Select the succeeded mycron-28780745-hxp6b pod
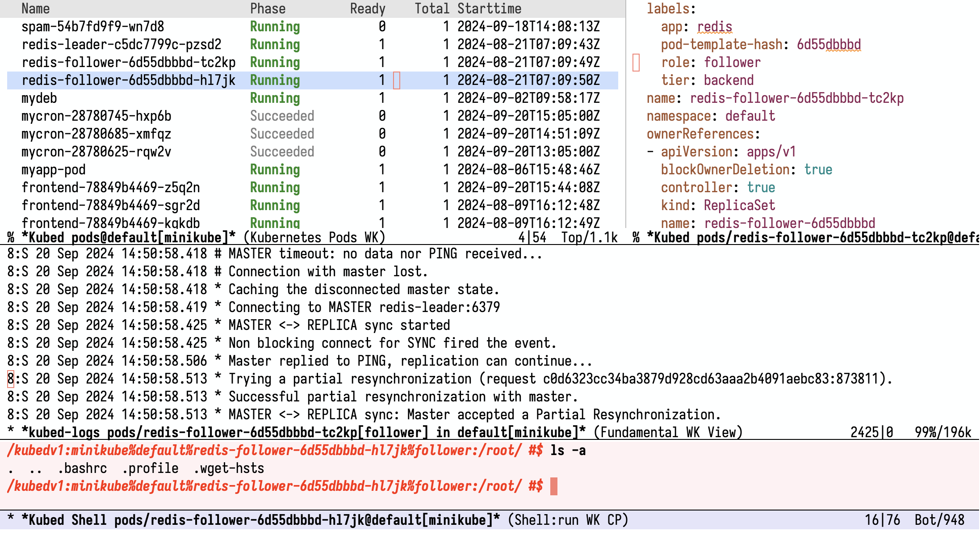980x540 pixels. [x=96, y=116]
